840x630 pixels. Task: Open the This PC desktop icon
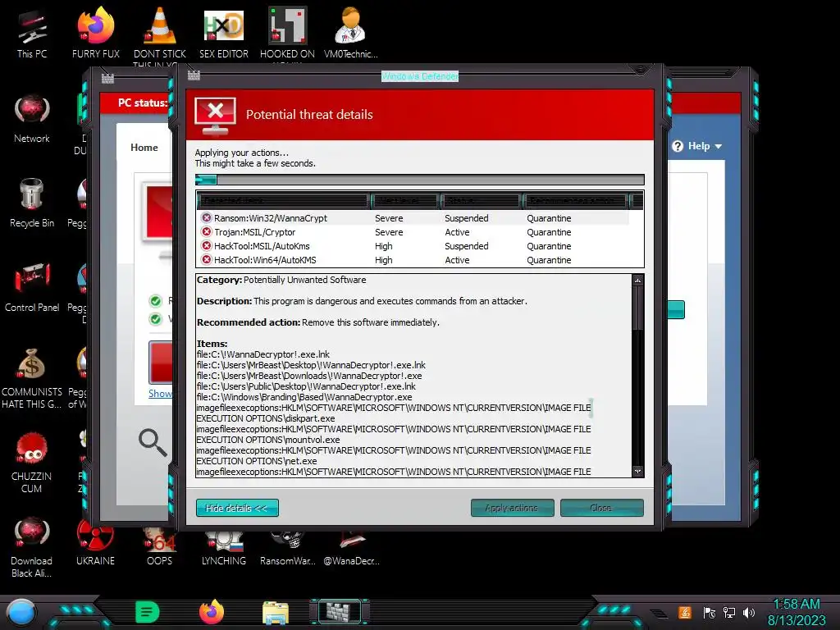click(32, 34)
